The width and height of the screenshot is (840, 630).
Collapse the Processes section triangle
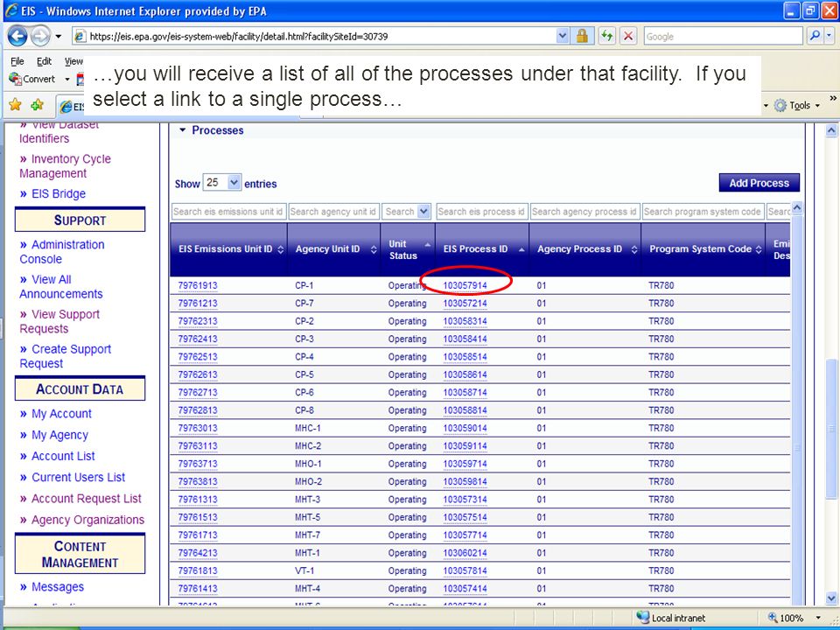click(182, 130)
